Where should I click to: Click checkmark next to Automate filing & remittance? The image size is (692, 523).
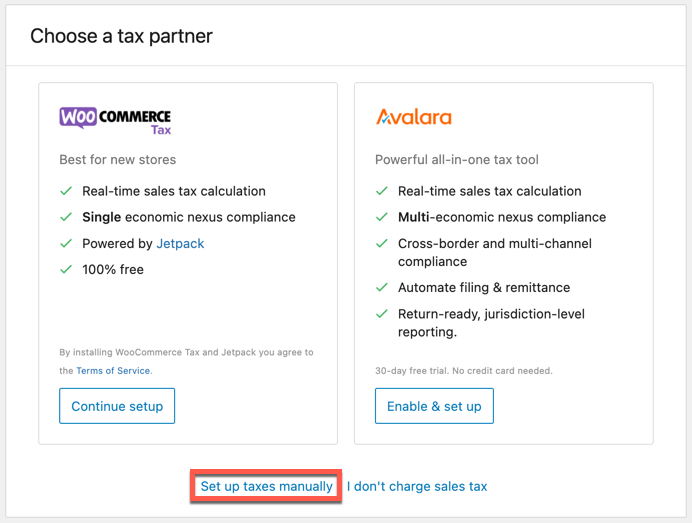tap(382, 287)
